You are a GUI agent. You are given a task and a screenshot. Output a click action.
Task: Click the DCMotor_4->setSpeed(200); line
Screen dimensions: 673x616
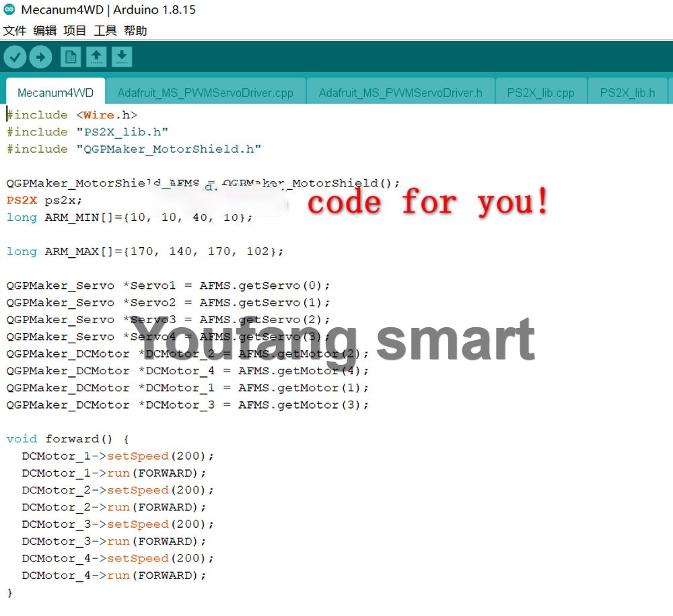pyautogui.click(x=118, y=558)
